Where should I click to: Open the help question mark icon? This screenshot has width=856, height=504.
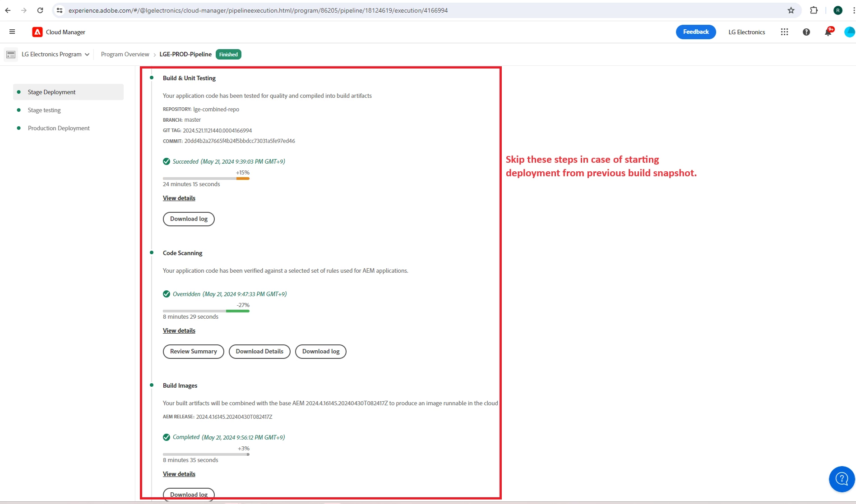pyautogui.click(x=806, y=32)
